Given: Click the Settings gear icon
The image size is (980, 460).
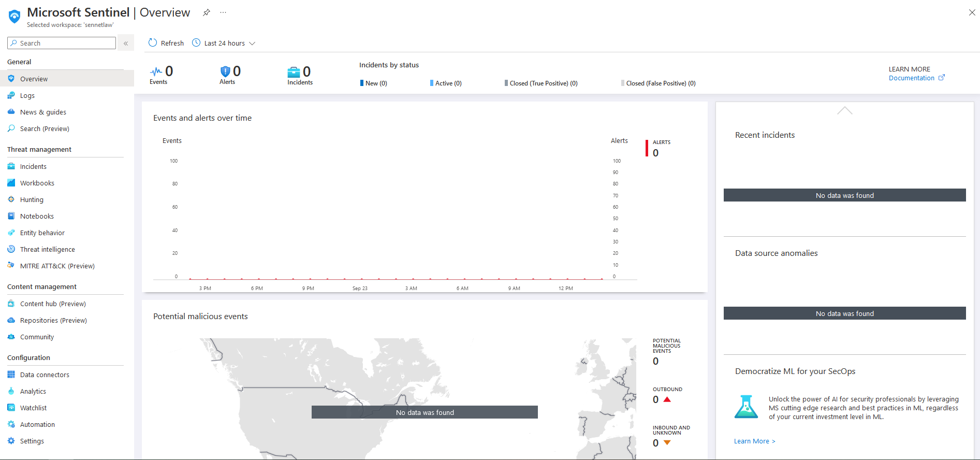Looking at the screenshot, I should (11, 441).
